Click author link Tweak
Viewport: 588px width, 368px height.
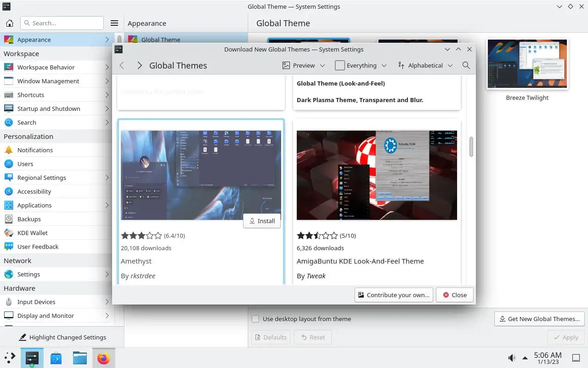point(316,276)
